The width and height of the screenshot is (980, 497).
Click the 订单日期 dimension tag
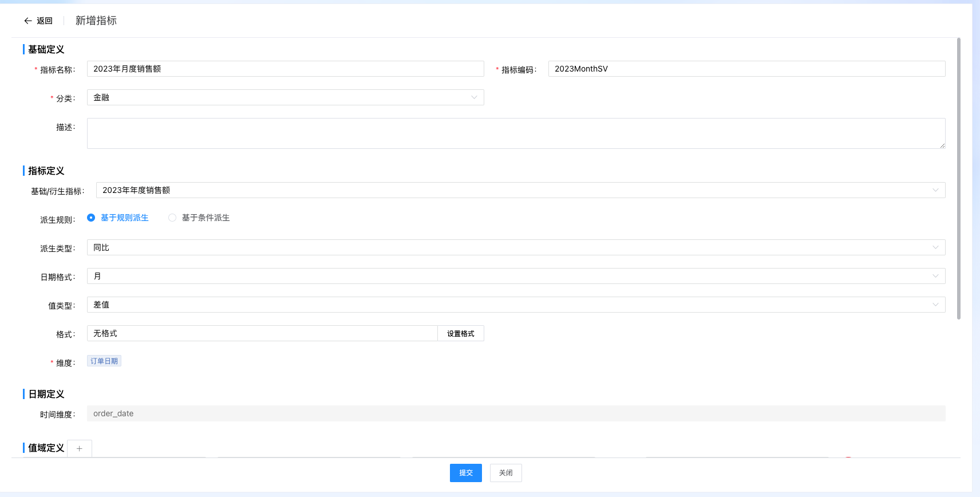pos(104,361)
